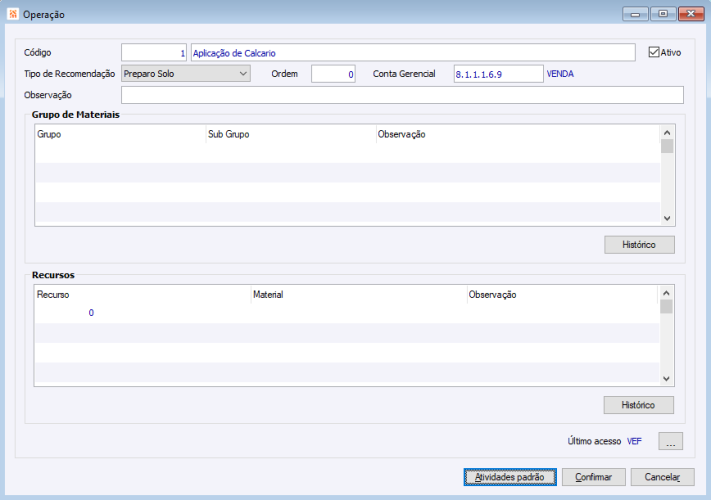Minimize the Operação window
Viewport: 711px width, 500px height.
pyautogui.click(x=636, y=14)
